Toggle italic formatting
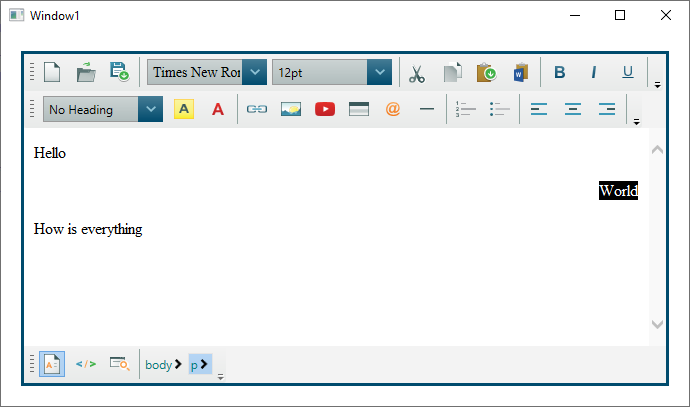The width and height of the screenshot is (690, 407). pos(593,72)
